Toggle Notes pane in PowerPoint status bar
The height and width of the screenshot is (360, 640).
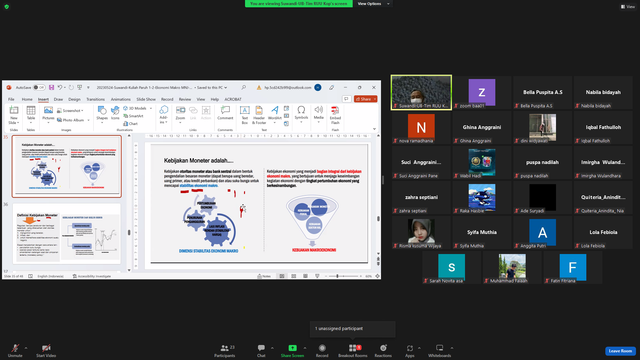(264, 276)
